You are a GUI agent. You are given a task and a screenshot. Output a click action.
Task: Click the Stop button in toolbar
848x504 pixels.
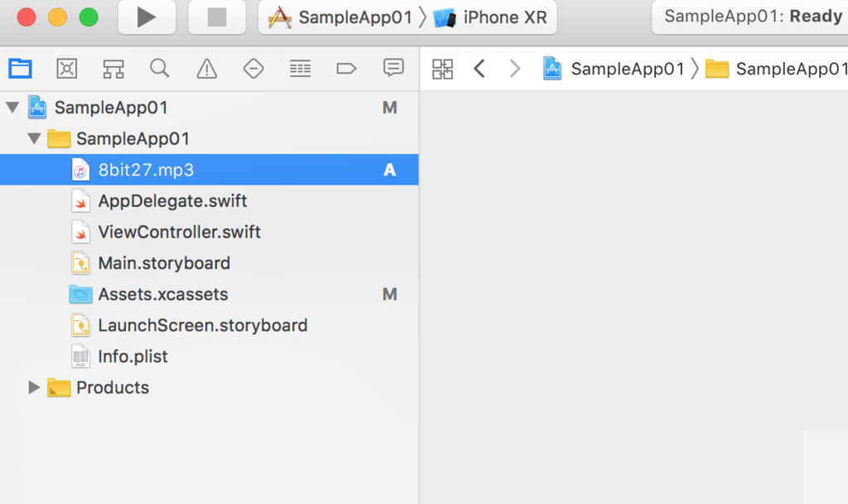pyautogui.click(x=217, y=17)
